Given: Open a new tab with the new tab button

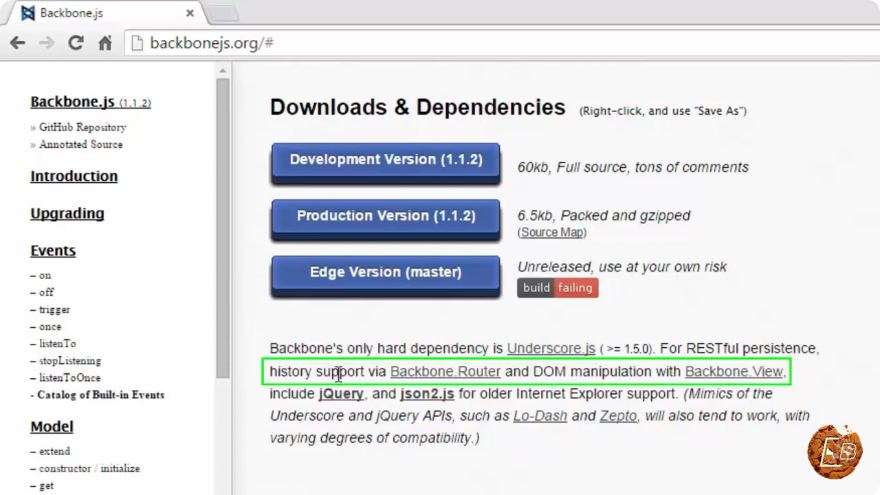Looking at the screenshot, I should tap(224, 13).
